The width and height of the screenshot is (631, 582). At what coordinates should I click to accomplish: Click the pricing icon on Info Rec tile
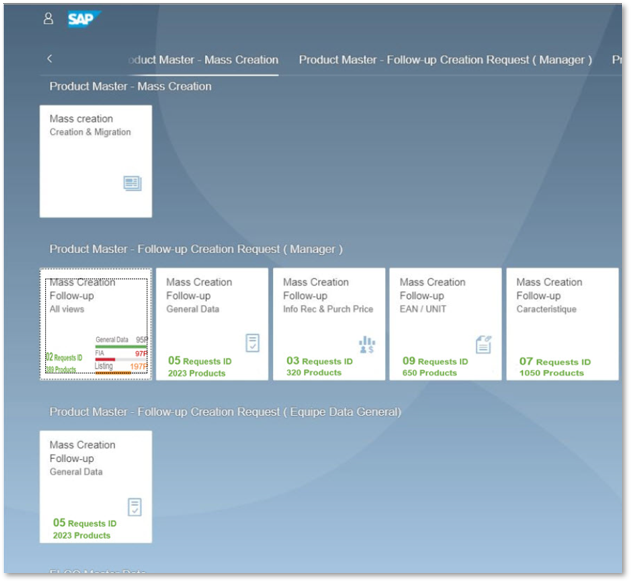(367, 343)
